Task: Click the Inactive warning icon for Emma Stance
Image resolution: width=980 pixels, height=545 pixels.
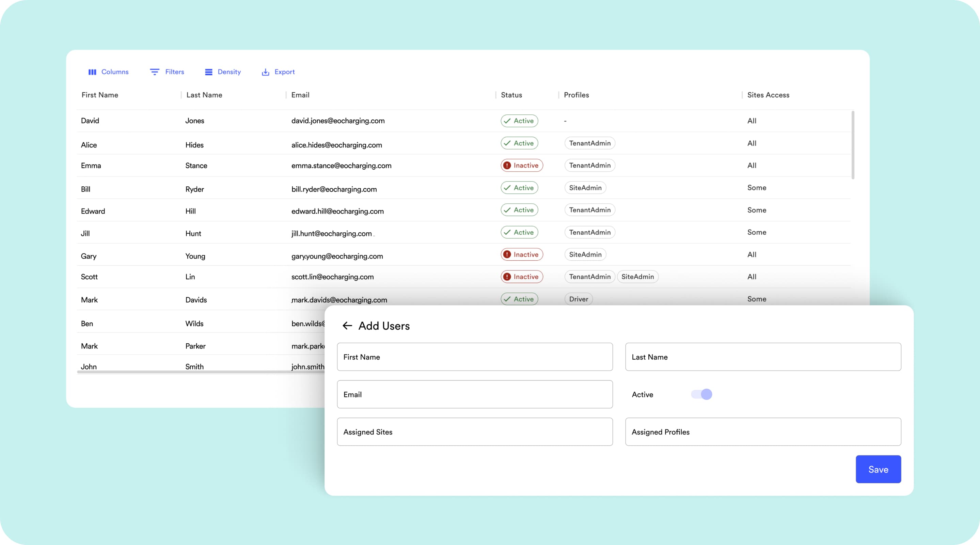Action: tap(507, 166)
